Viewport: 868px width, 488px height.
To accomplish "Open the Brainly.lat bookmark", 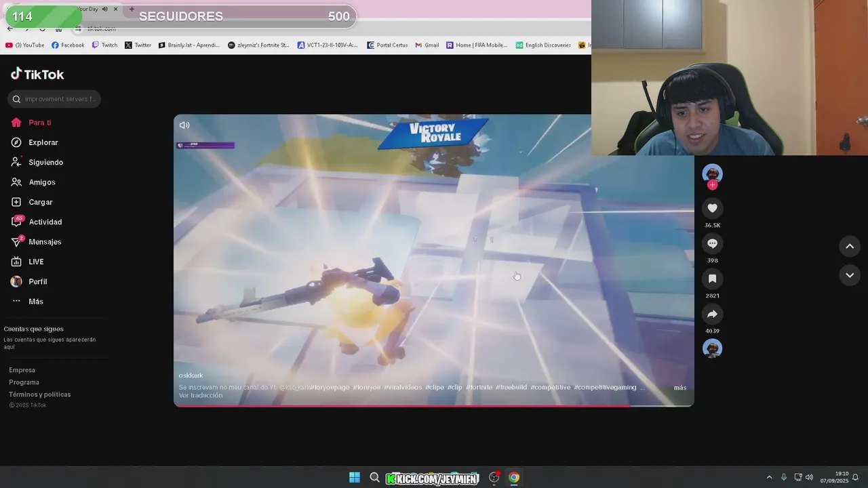I will [x=189, y=45].
